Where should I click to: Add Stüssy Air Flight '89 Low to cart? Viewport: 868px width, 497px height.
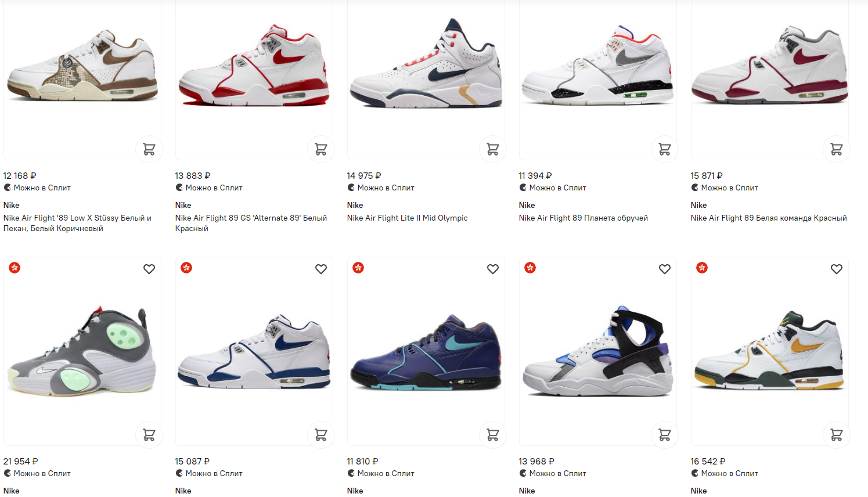click(149, 149)
